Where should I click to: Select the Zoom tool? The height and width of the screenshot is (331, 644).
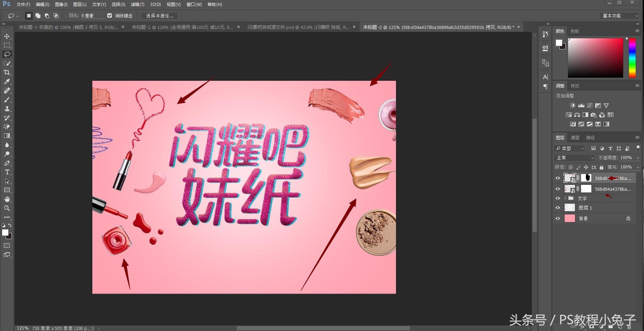click(x=7, y=208)
